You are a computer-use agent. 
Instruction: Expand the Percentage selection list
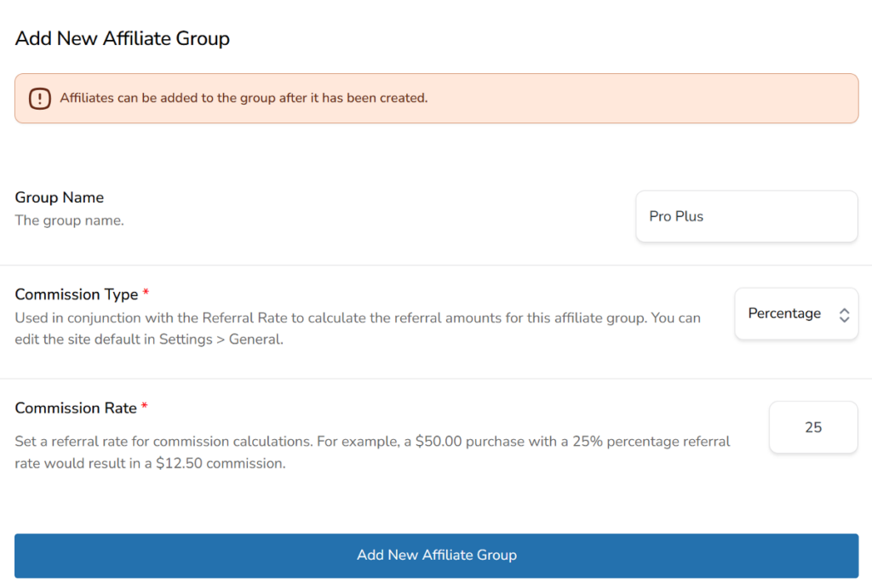pos(796,313)
